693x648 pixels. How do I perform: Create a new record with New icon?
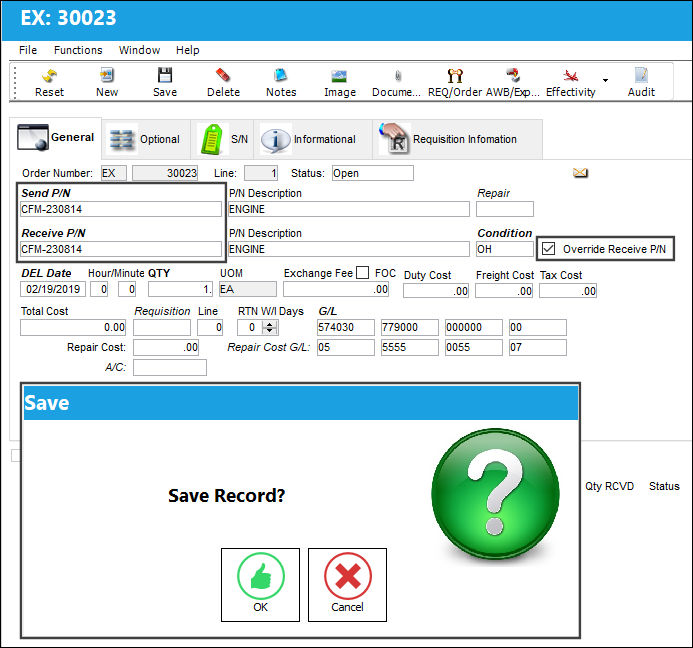tap(107, 76)
